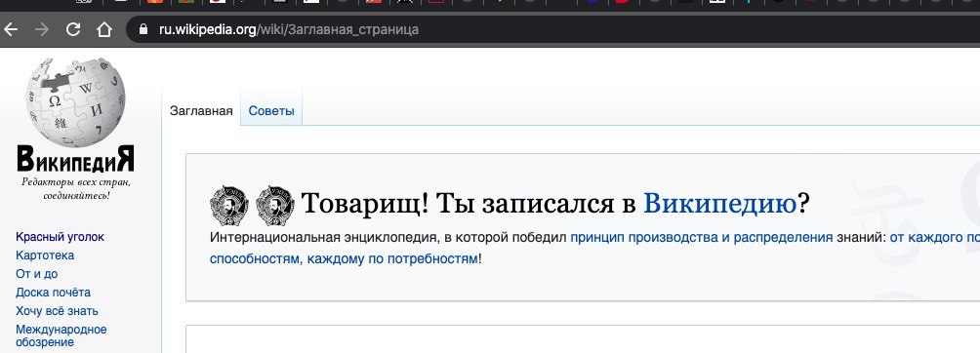The height and width of the screenshot is (353, 980).
Task: Open Доска почёта in the sidebar
Action: pos(53,293)
